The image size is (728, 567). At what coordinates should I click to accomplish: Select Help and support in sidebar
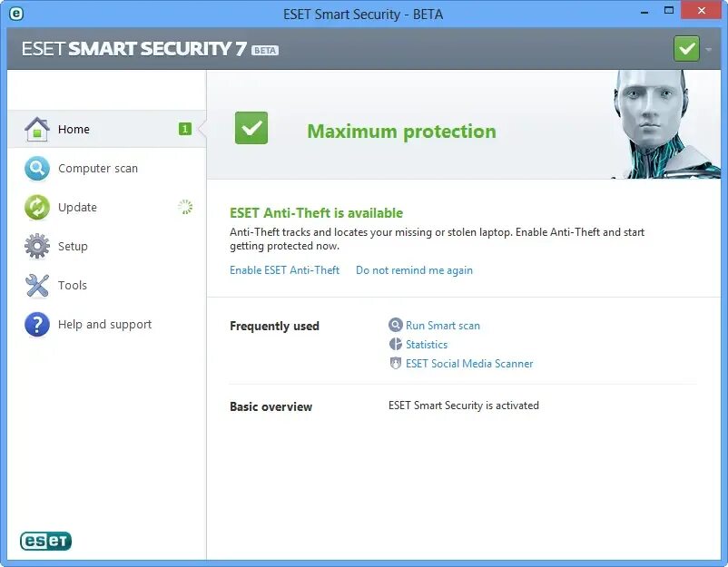pos(104,324)
